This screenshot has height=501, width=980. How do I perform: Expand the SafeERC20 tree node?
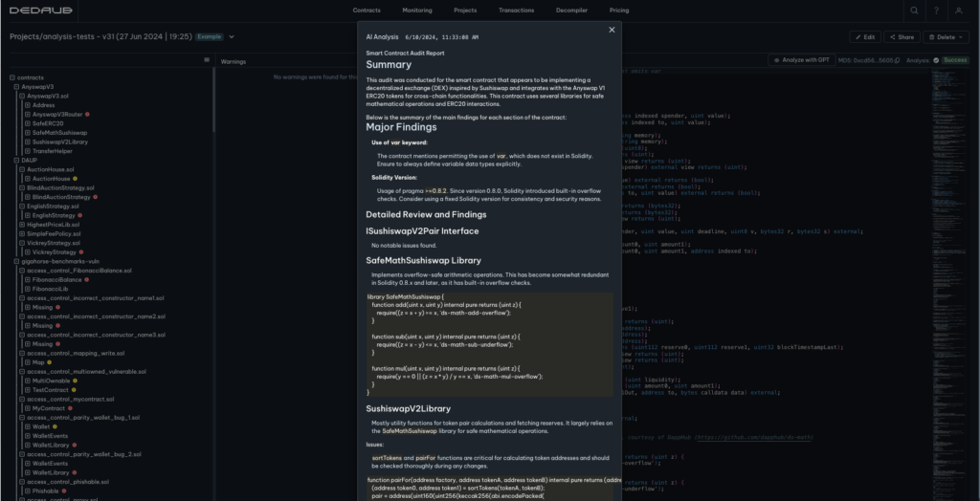pyautogui.click(x=27, y=123)
